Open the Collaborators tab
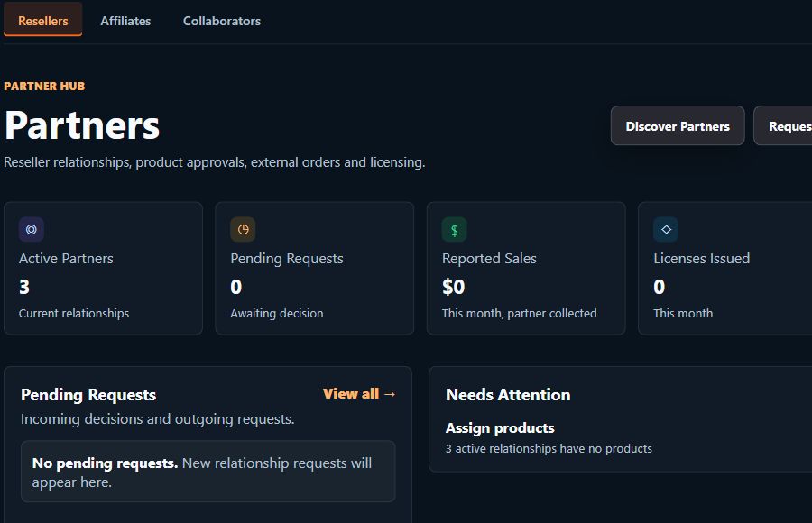This screenshot has height=523, width=812. [x=222, y=21]
